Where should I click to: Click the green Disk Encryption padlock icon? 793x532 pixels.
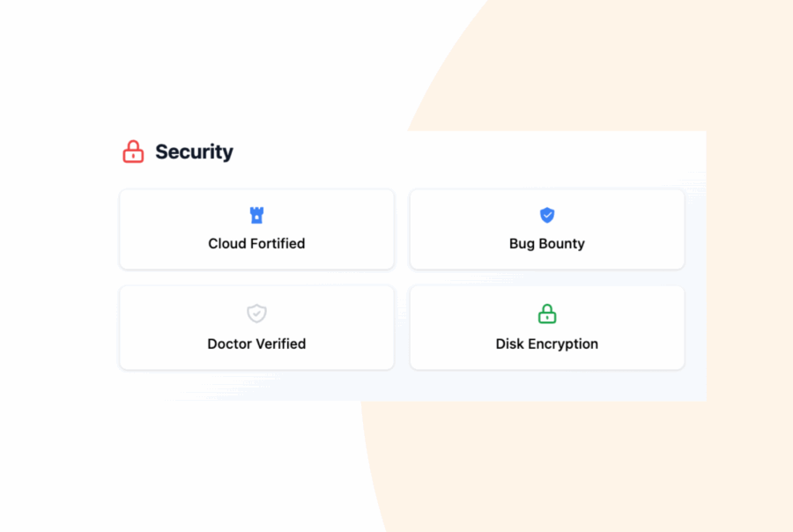click(546, 314)
